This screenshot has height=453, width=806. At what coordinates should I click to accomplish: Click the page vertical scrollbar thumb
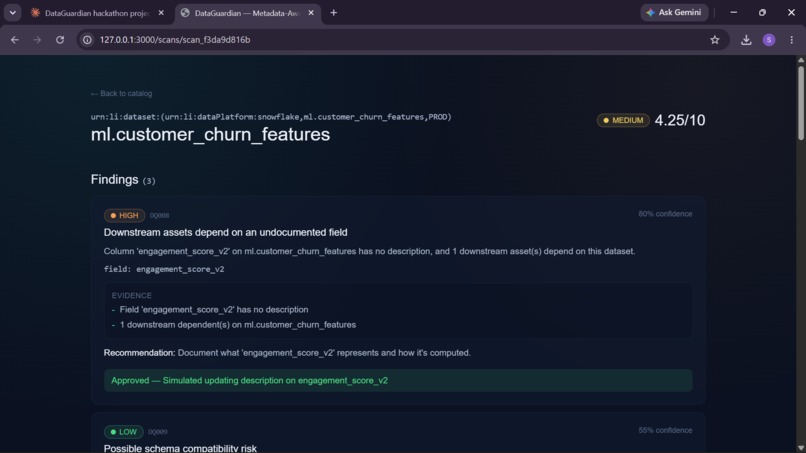(800, 103)
